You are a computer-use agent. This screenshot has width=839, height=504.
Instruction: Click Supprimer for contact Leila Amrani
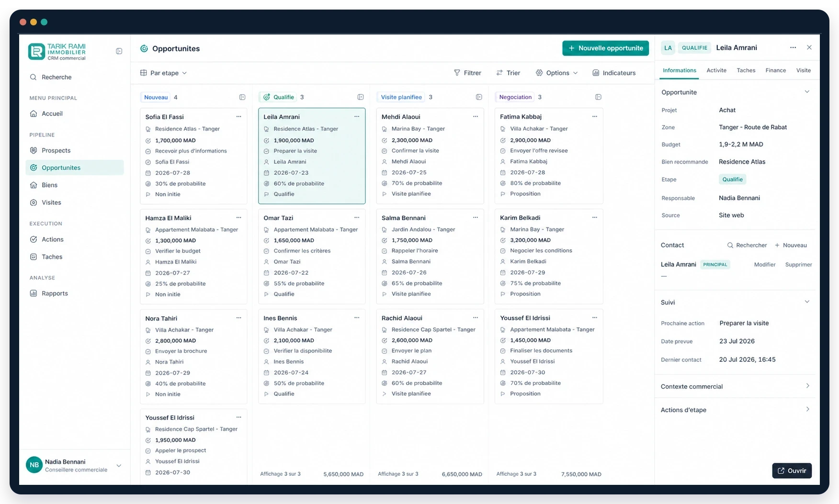(799, 265)
